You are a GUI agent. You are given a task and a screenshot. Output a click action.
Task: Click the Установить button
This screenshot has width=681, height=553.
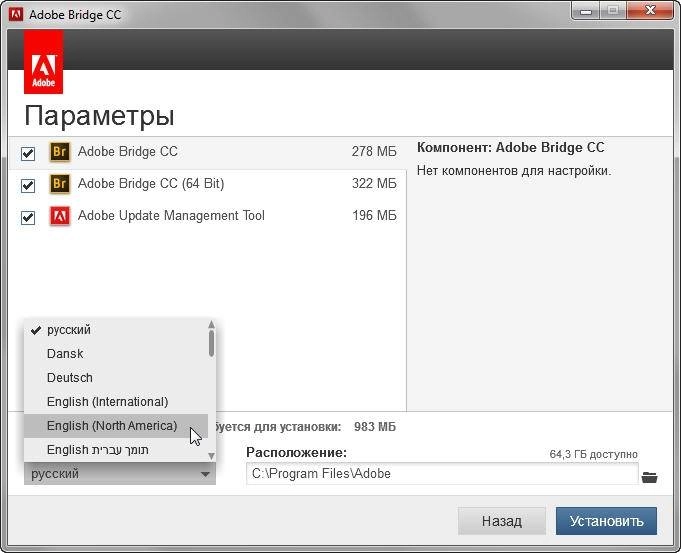606,521
